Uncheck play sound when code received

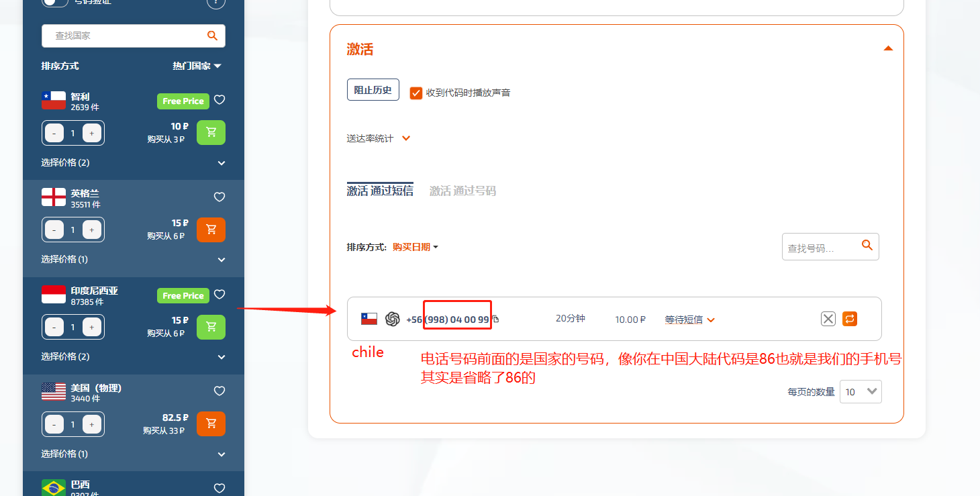[x=416, y=93]
